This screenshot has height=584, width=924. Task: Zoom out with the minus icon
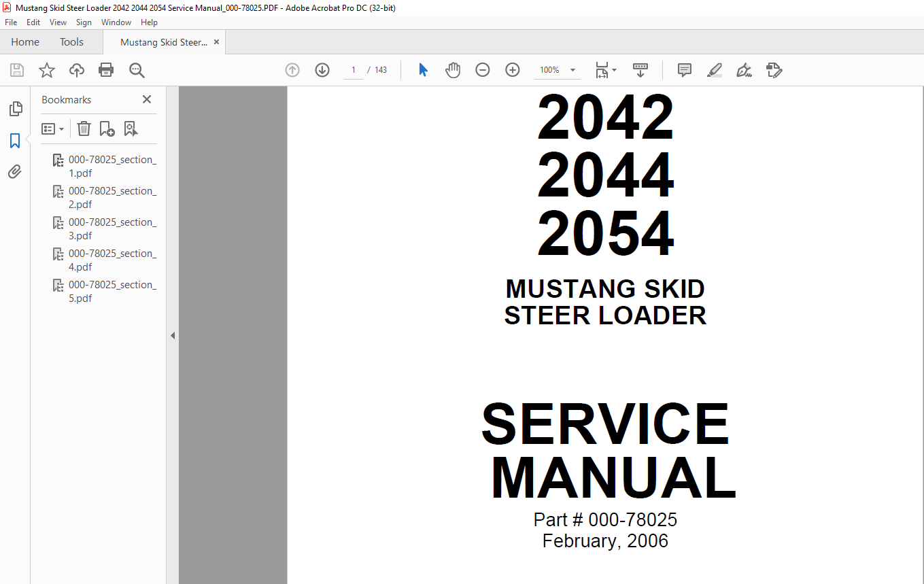(x=483, y=70)
